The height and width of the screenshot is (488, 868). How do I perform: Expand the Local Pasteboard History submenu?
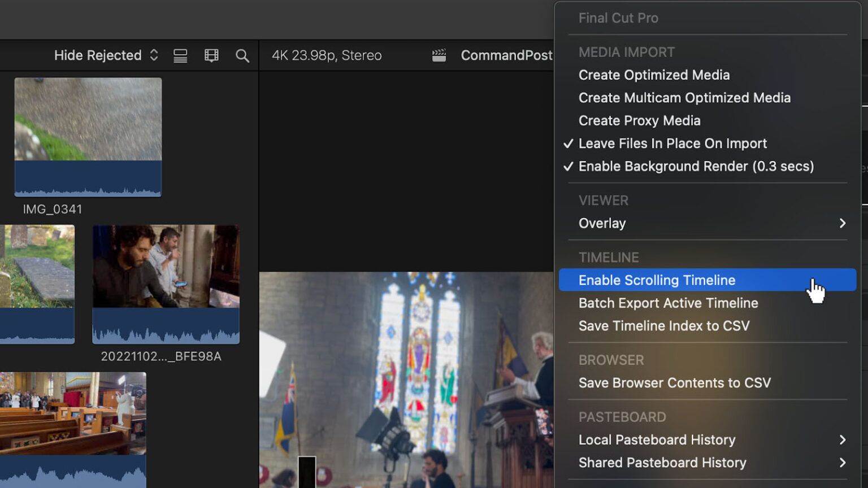pyautogui.click(x=657, y=439)
